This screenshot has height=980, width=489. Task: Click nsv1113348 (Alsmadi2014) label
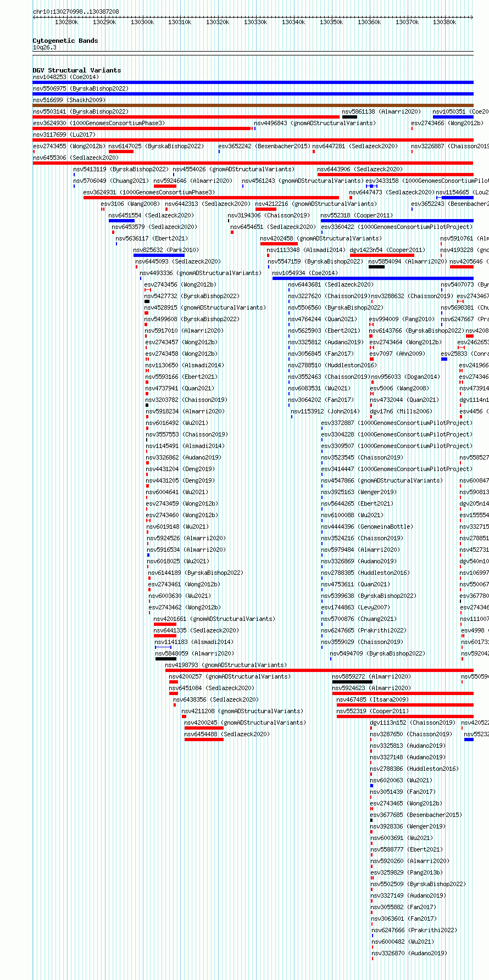(x=307, y=250)
